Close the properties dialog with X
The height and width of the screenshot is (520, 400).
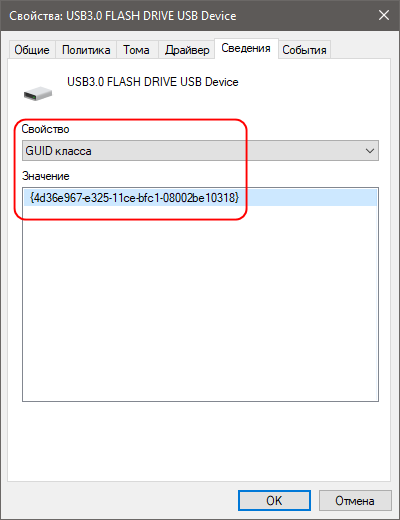coord(384,15)
